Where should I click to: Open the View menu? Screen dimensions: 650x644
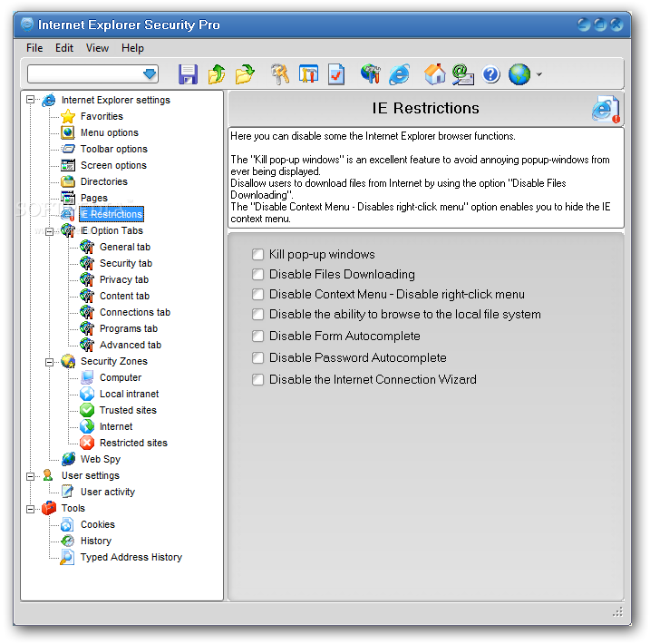click(97, 48)
